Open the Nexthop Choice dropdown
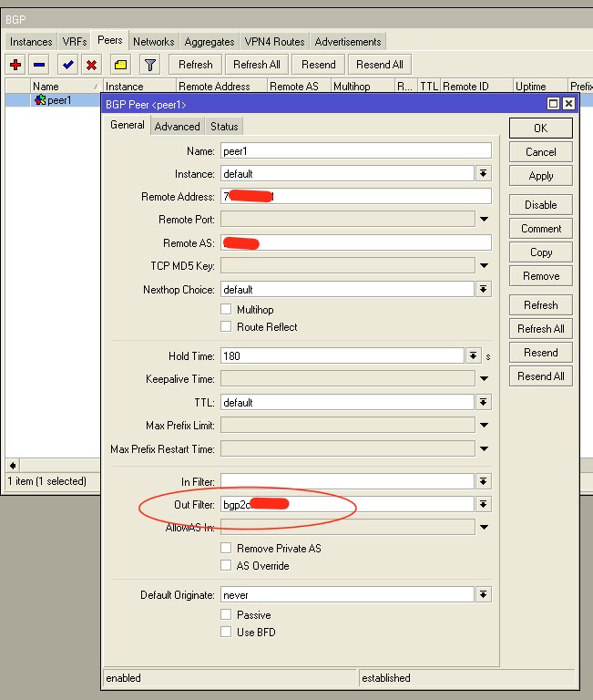The image size is (593, 700). coord(483,289)
